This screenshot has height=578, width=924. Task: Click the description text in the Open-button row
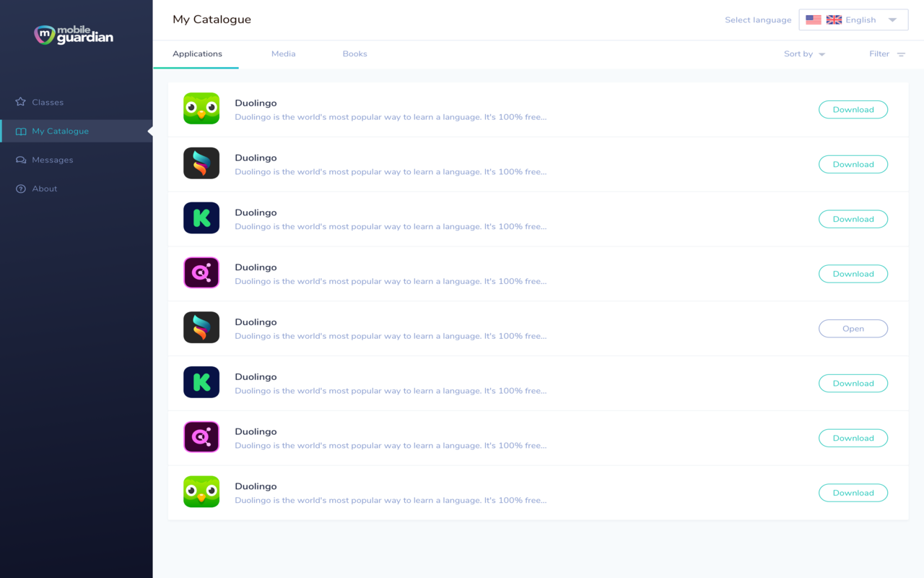pos(391,336)
